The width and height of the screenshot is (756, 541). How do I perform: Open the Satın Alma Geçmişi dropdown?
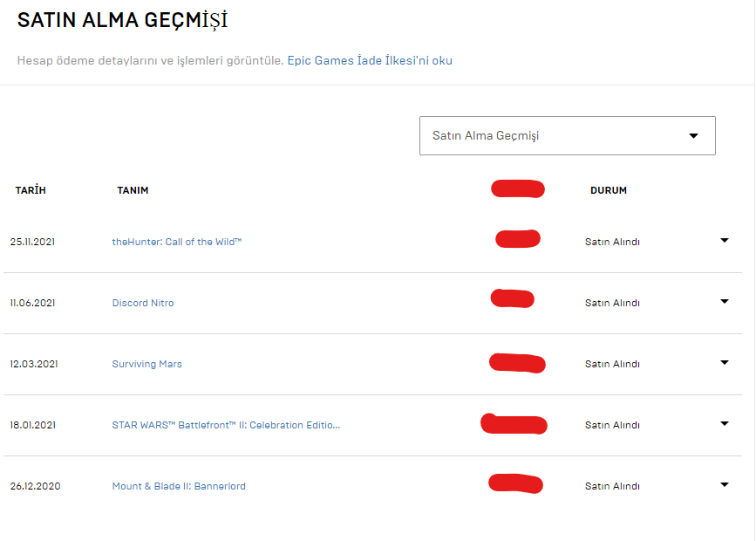568,135
